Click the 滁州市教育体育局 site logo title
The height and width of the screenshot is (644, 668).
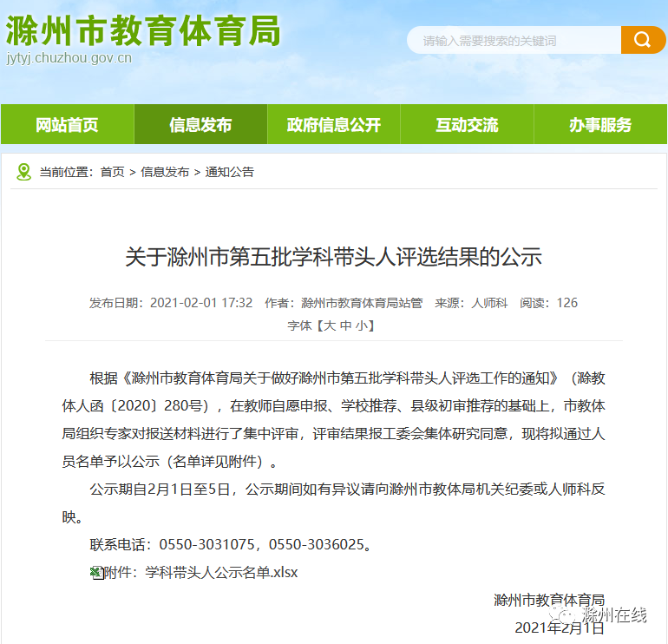(143, 30)
